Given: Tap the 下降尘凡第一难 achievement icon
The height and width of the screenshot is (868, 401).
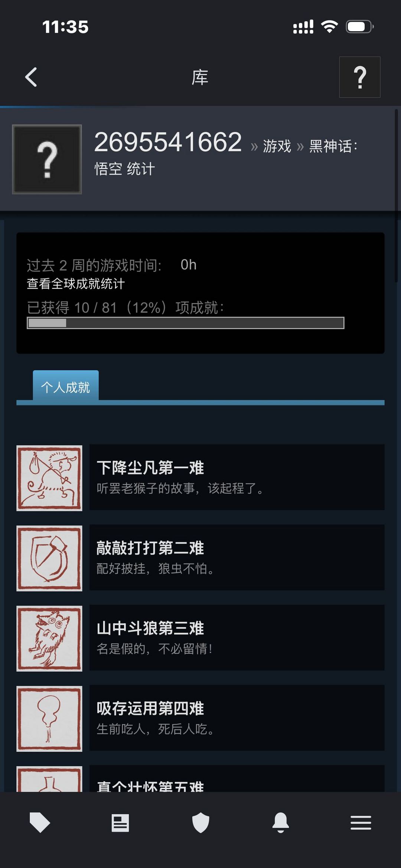Looking at the screenshot, I should [x=49, y=478].
